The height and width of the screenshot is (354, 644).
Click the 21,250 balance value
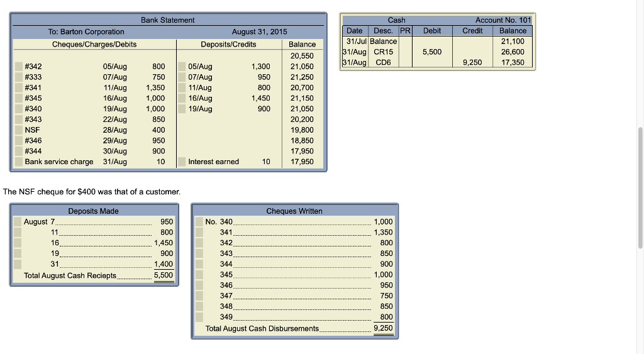pyautogui.click(x=302, y=77)
